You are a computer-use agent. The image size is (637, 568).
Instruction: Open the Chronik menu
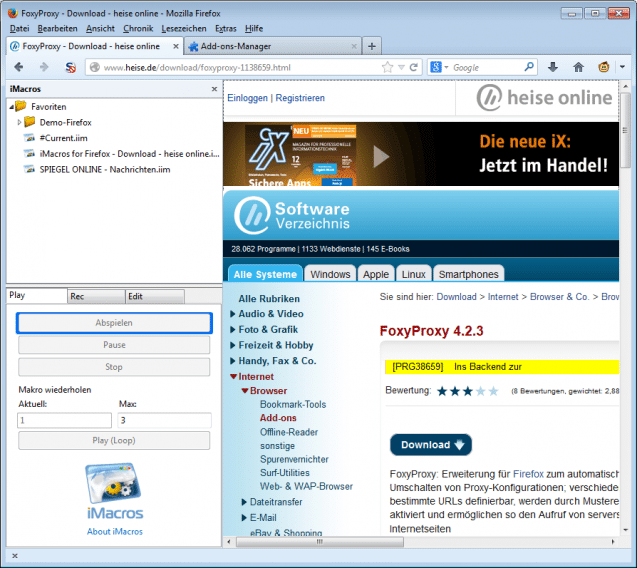coord(138,28)
